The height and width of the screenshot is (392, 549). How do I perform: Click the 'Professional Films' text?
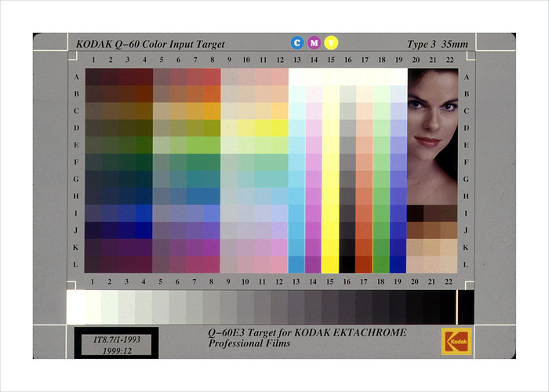click(x=249, y=343)
